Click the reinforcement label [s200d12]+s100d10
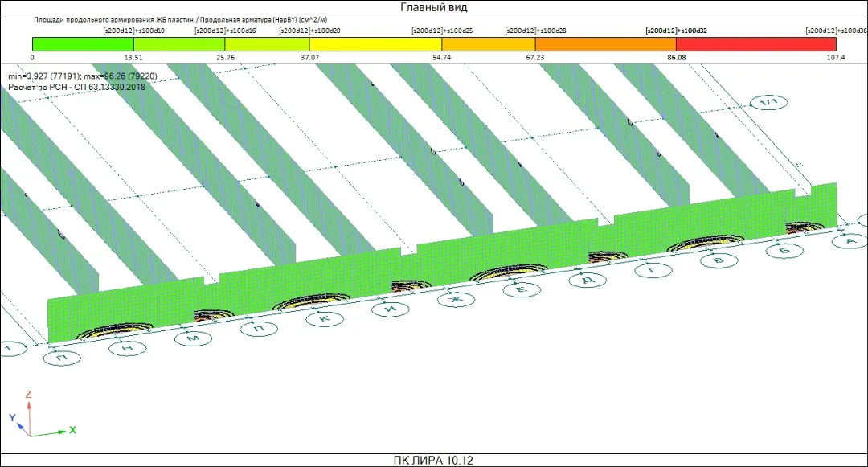Viewport: 868px width, 467px height. click(133, 31)
